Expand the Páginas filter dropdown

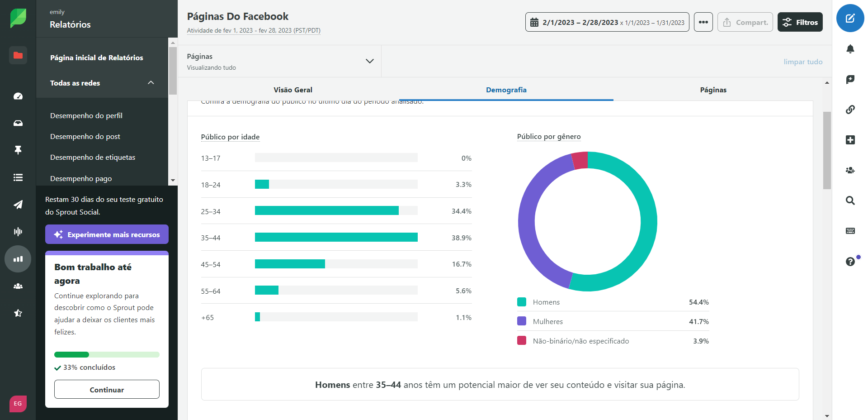(x=370, y=61)
